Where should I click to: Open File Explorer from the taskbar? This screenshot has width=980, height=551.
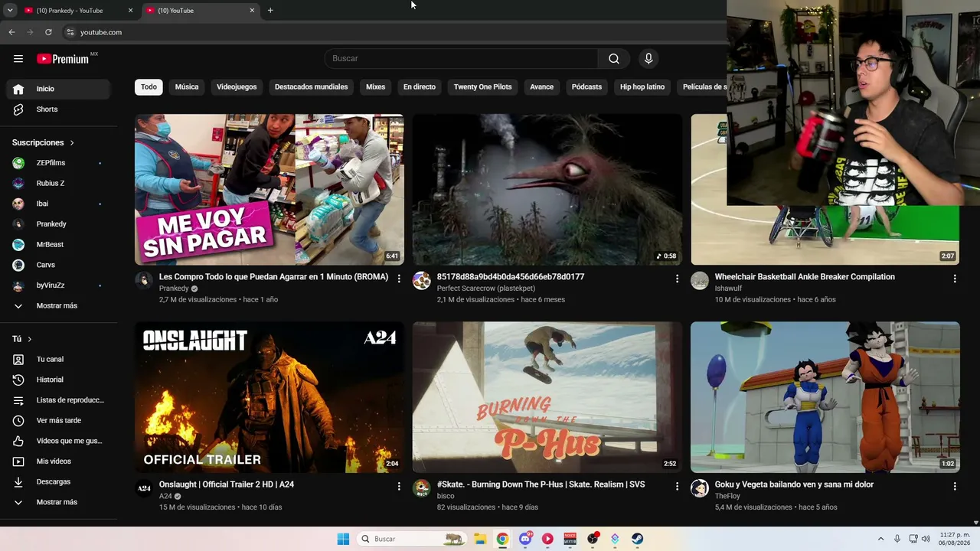480,539
